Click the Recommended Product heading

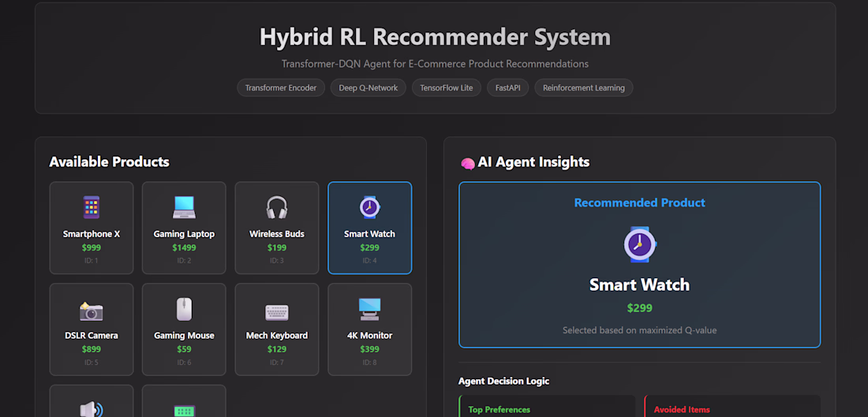tap(640, 203)
